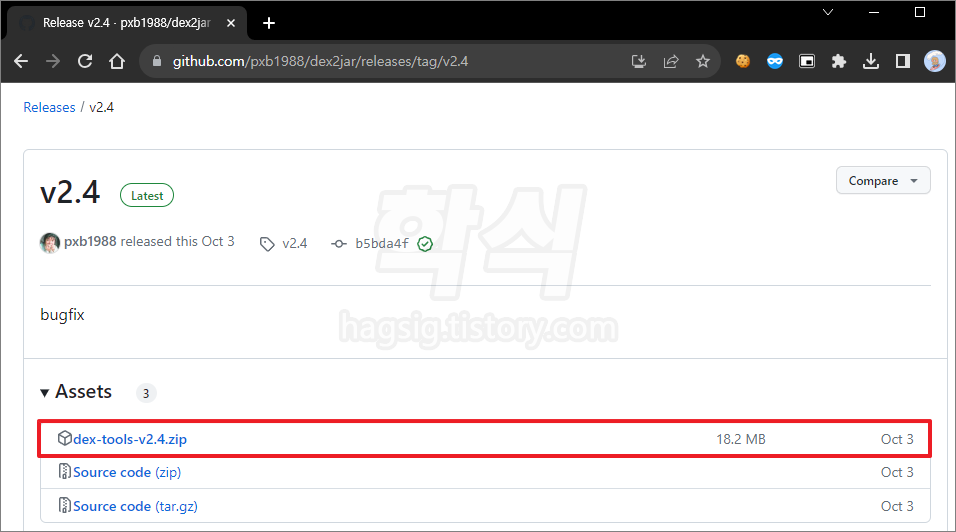Open the tab search chevron
Image resolution: width=956 pixels, height=532 pixels.
pos(828,12)
